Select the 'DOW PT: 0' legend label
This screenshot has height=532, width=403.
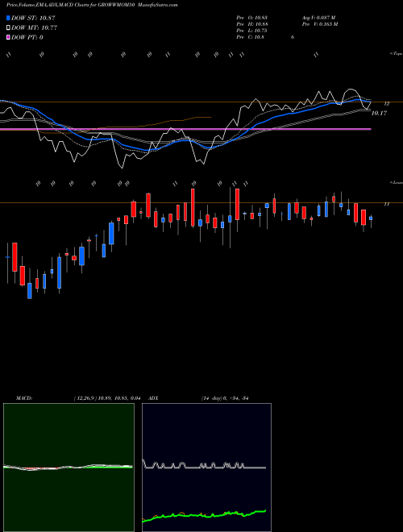27,37
